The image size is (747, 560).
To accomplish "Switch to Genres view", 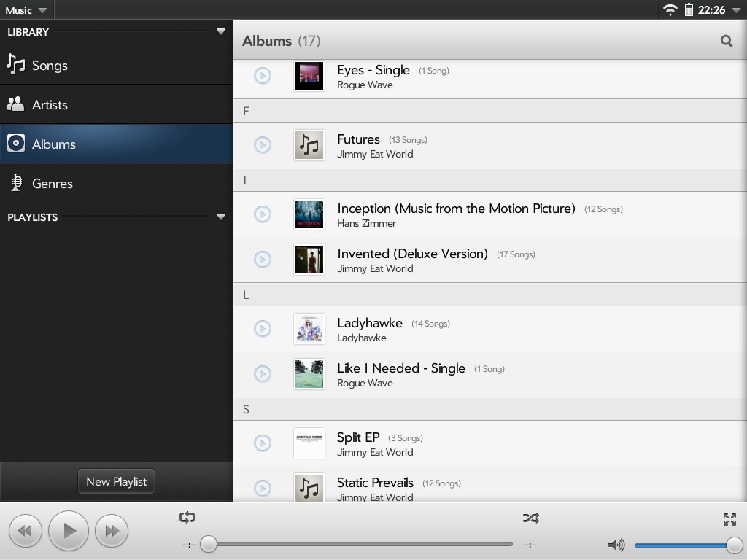I will [x=116, y=183].
